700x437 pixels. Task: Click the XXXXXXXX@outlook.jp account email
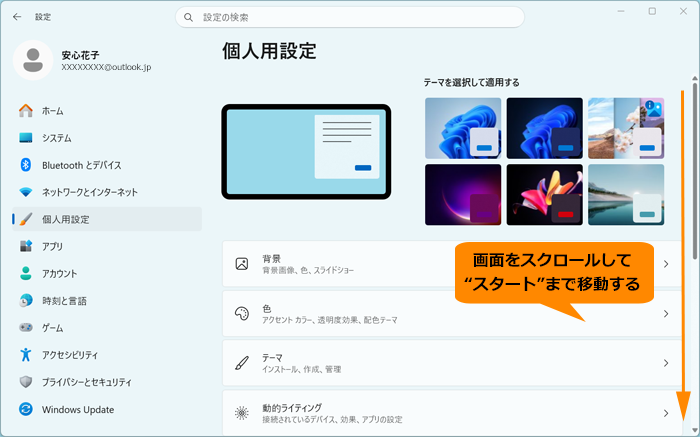coord(106,67)
